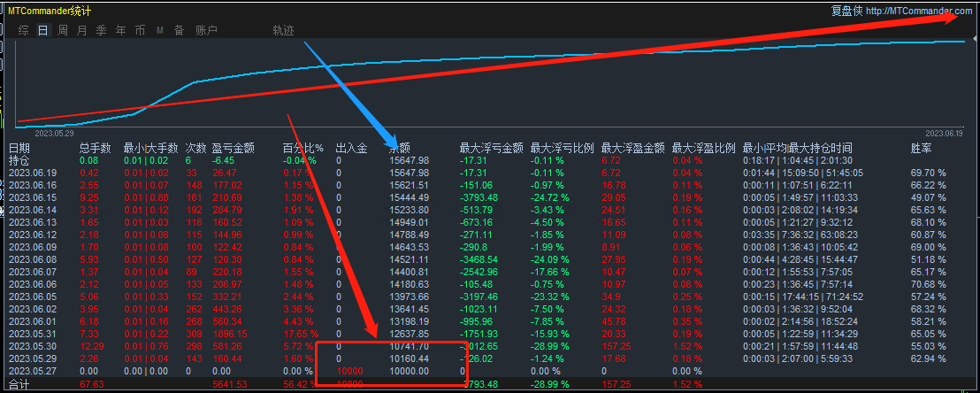Select the 日 daily statistics tab
980x393 pixels.
(x=43, y=30)
